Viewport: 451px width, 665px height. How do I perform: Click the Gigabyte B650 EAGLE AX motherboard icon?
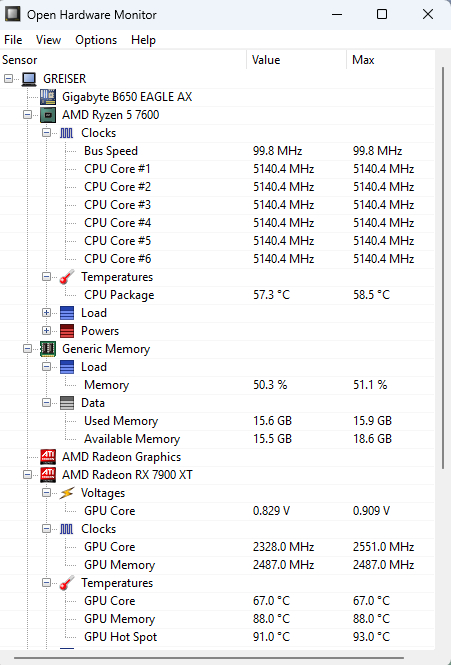[48, 97]
